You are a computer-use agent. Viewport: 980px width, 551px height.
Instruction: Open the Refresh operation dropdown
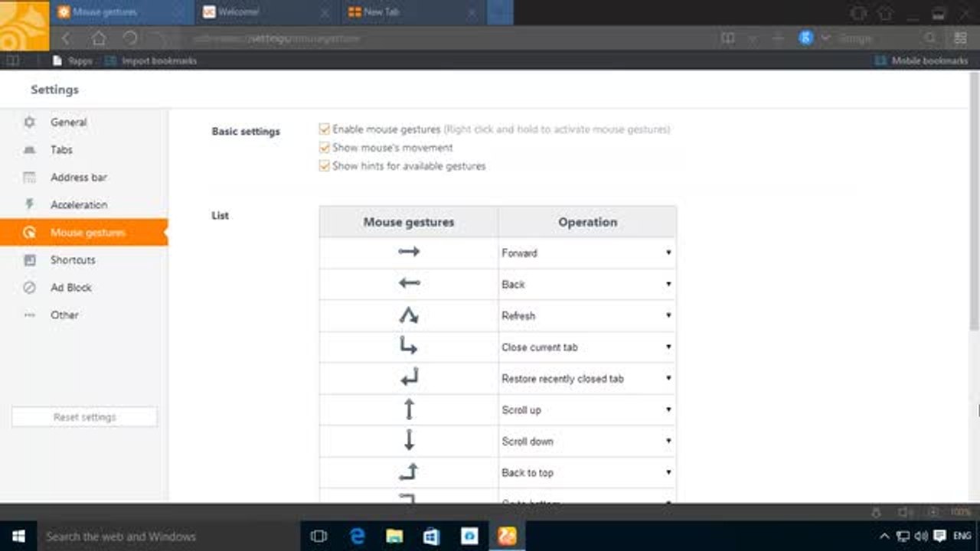coord(587,315)
